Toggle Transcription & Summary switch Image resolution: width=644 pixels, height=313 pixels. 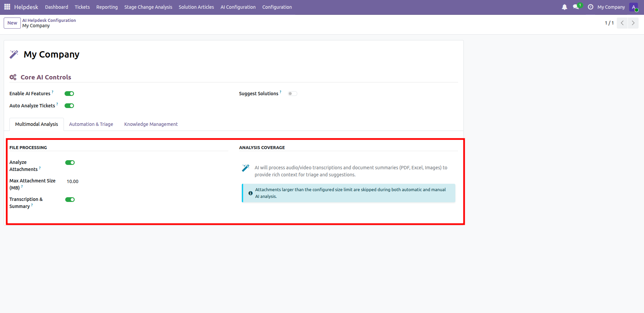pos(70,200)
